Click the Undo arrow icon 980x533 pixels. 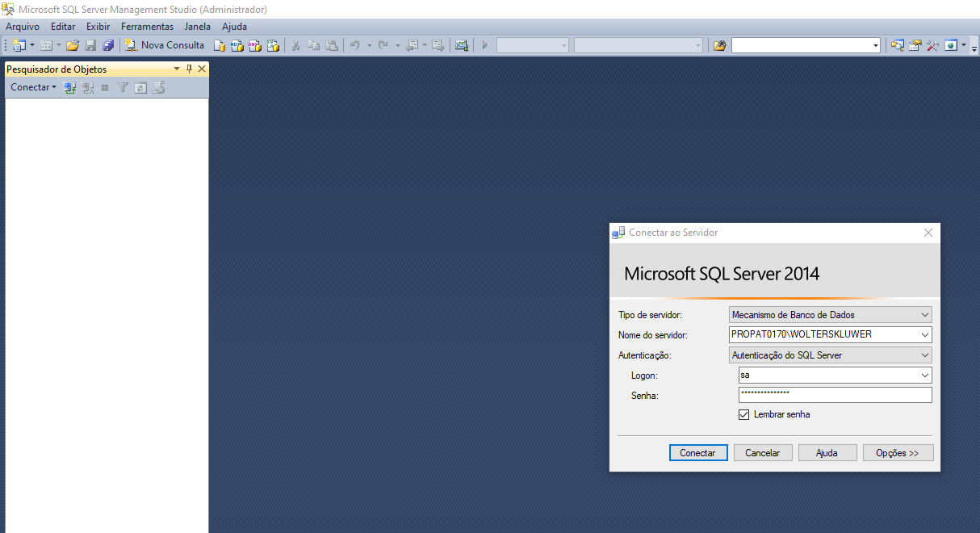click(355, 45)
